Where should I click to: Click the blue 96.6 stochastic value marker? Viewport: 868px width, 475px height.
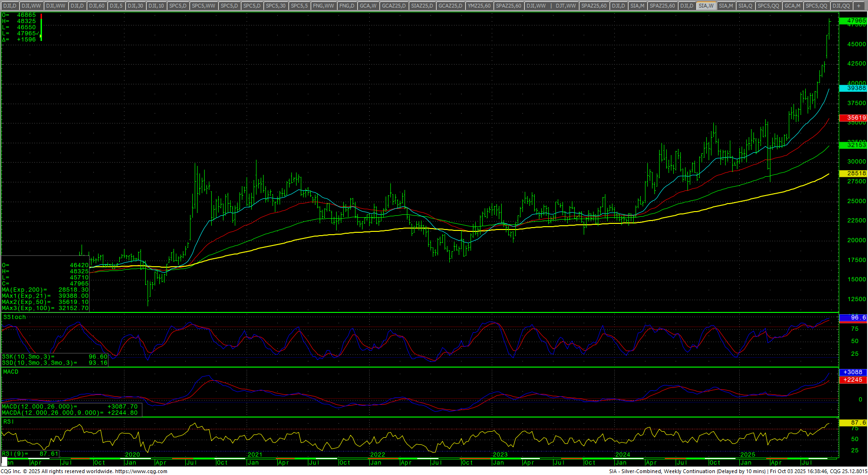pyautogui.click(x=853, y=318)
